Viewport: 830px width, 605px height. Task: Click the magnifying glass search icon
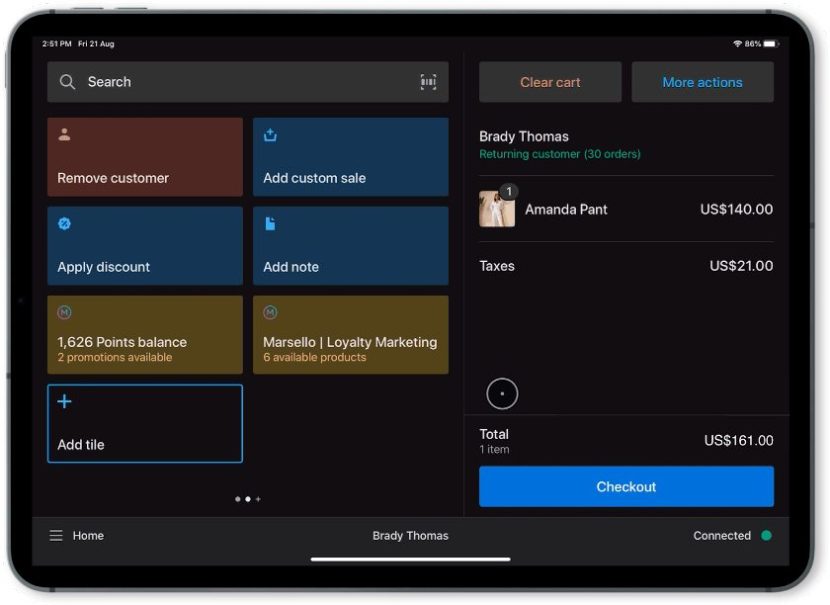click(67, 82)
